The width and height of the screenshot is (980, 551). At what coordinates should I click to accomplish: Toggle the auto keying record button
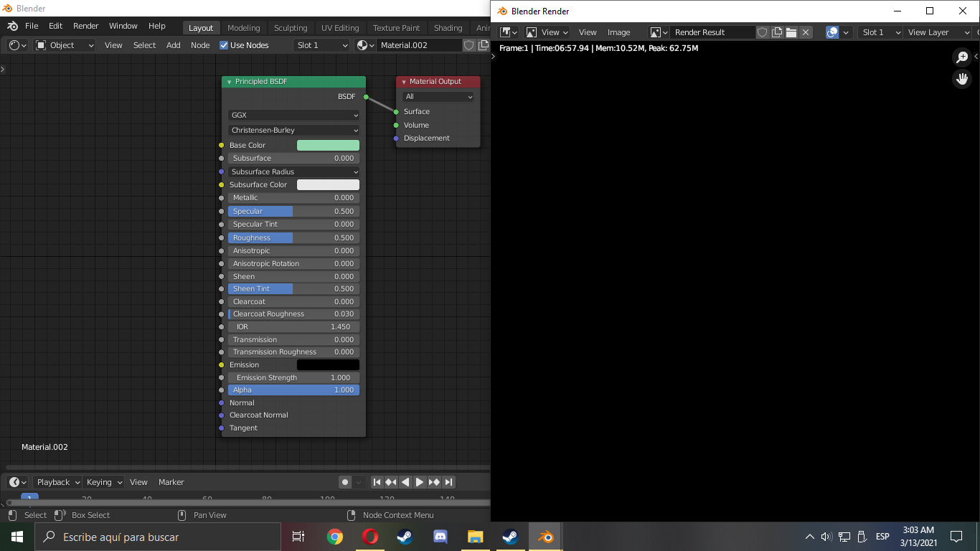345,482
